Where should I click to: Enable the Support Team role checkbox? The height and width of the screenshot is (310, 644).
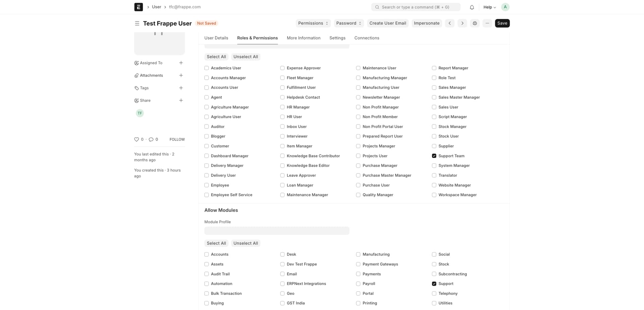click(434, 156)
